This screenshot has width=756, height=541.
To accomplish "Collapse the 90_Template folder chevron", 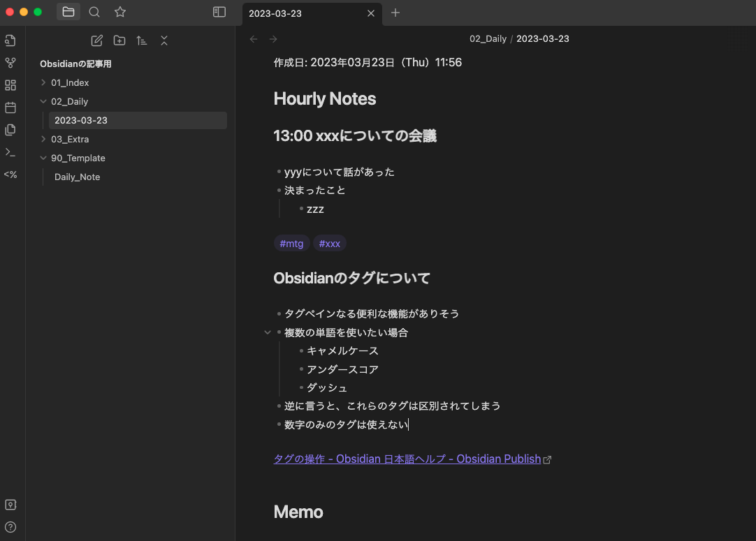I will pyautogui.click(x=43, y=158).
